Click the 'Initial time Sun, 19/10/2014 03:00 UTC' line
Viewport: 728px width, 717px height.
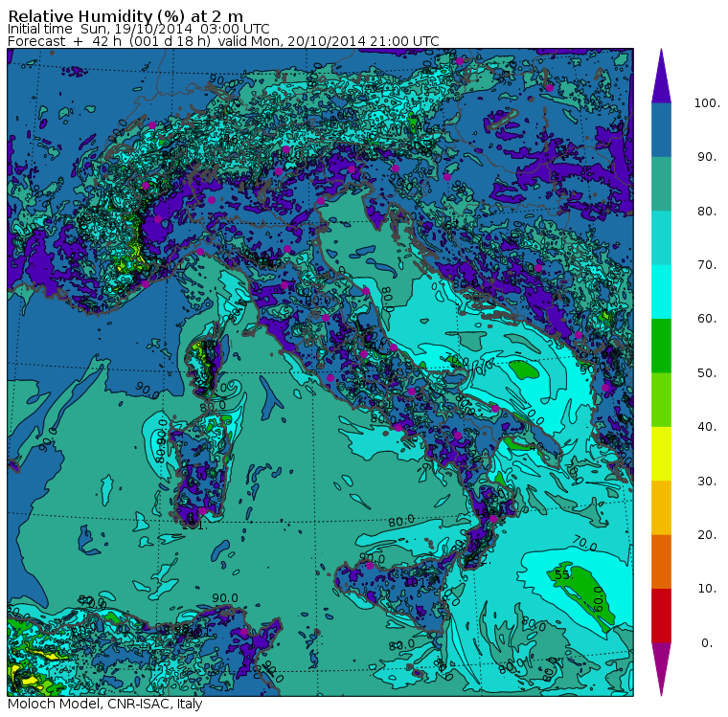point(138,29)
